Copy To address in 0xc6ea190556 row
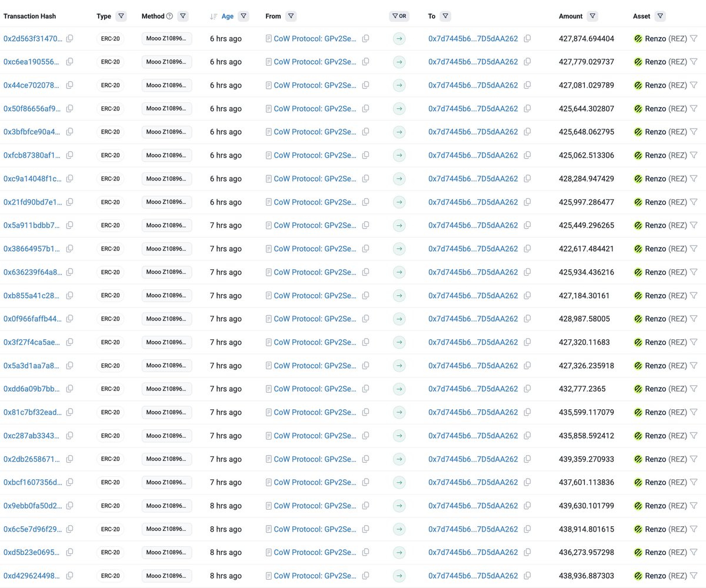 tap(527, 62)
